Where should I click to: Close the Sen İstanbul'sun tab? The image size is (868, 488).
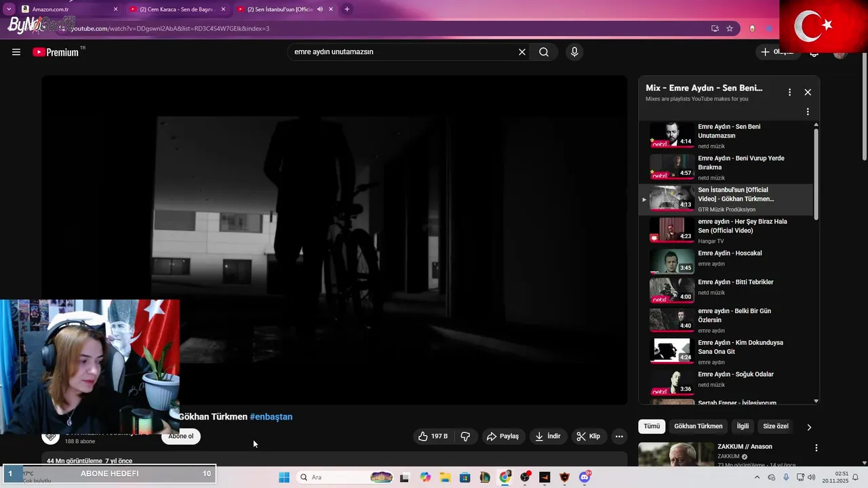click(x=331, y=9)
